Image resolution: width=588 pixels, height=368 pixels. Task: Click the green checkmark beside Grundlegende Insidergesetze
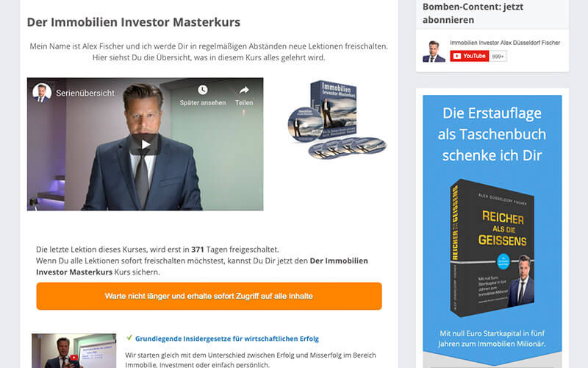pos(129,338)
